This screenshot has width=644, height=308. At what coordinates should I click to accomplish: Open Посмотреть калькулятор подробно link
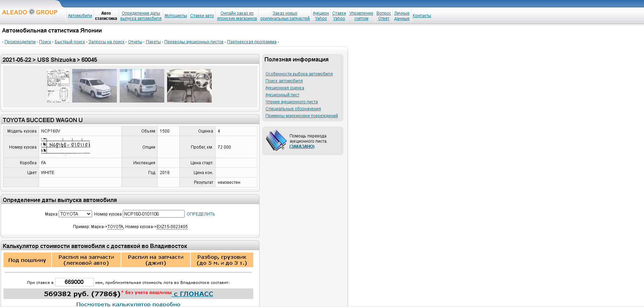pos(128,305)
